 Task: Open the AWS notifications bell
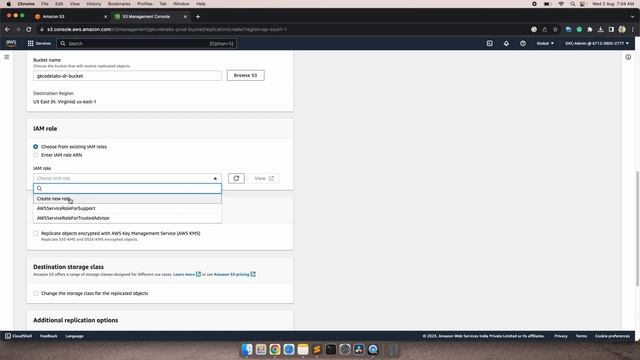pyautogui.click(x=506, y=43)
